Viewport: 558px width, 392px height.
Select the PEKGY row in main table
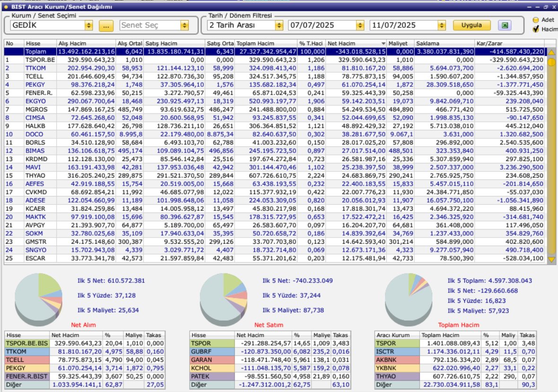click(x=274, y=85)
